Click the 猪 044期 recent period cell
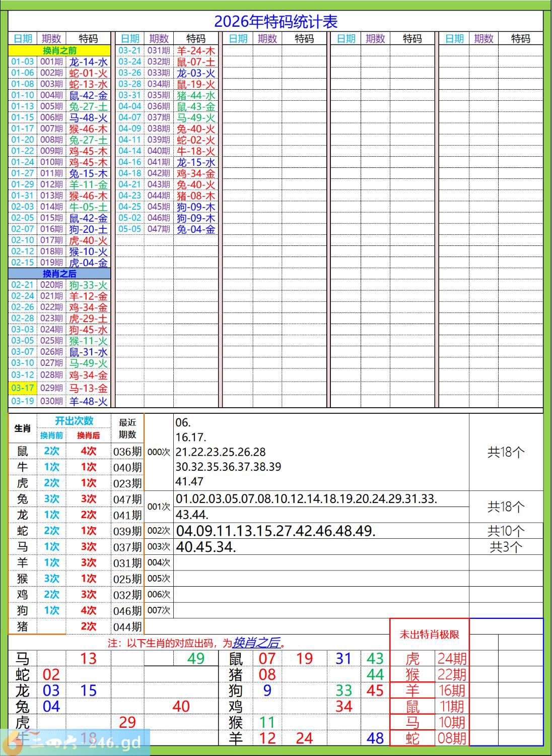 [x=127, y=626]
